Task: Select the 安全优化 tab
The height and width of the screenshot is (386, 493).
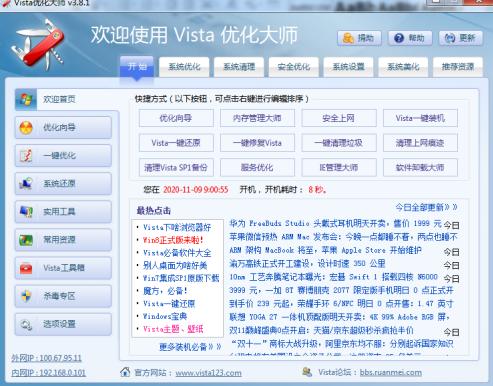Action: point(294,67)
